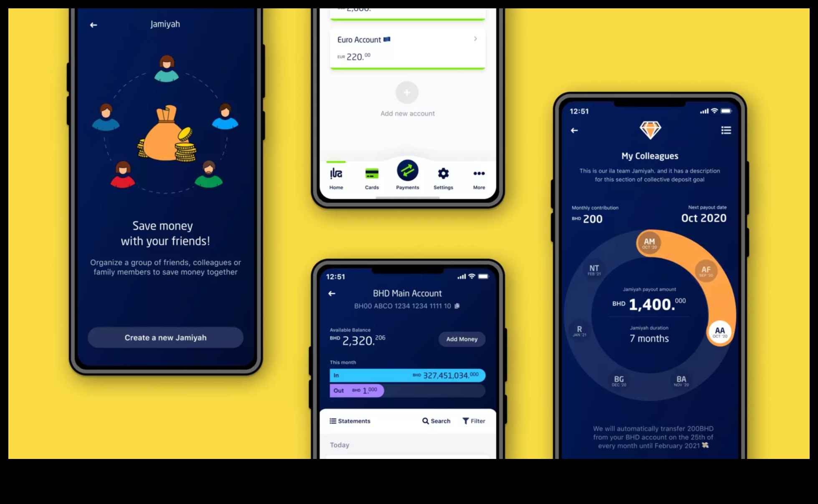This screenshot has height=504, width=818.
Task: Select the Statements tab on account screen
Action: pyautogui.click(x=351, y=421)
